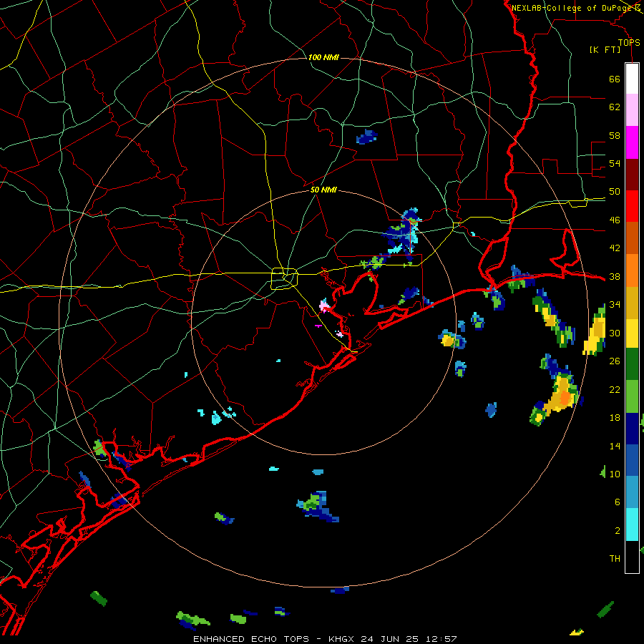
Task: Click the legend value '54'
Action: pyautogui.click(x=615, y=163)
